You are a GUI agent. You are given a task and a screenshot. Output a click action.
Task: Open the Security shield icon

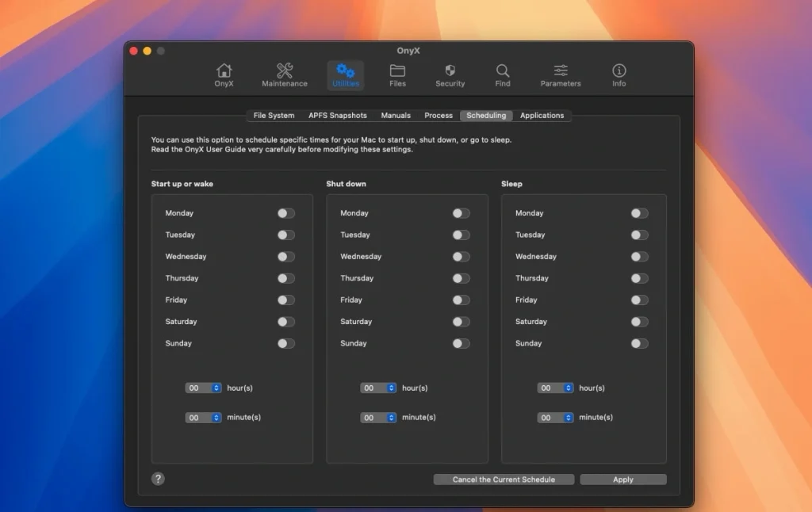tap(450, 75)
